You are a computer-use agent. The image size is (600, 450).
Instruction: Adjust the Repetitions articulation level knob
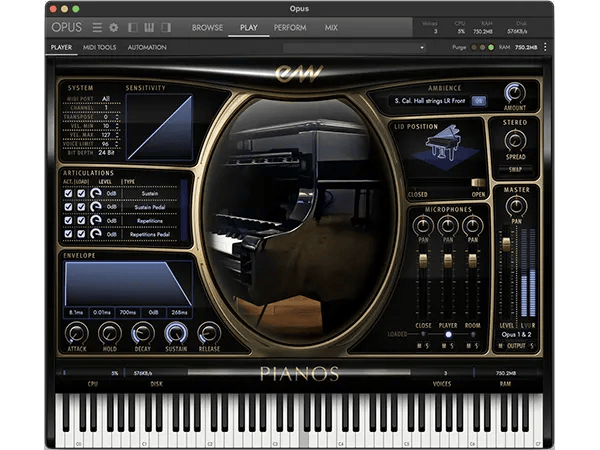tap(96, 220)
